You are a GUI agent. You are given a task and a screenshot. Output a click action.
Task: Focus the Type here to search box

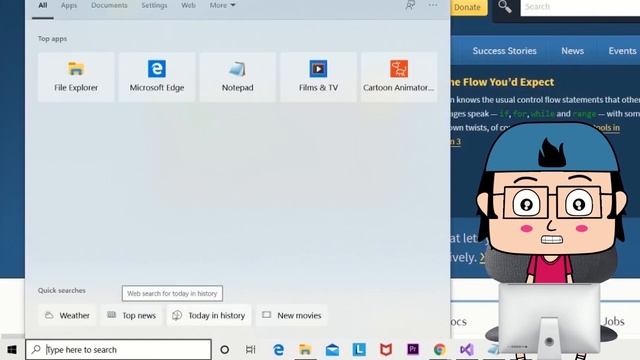(x=118, y=350)
